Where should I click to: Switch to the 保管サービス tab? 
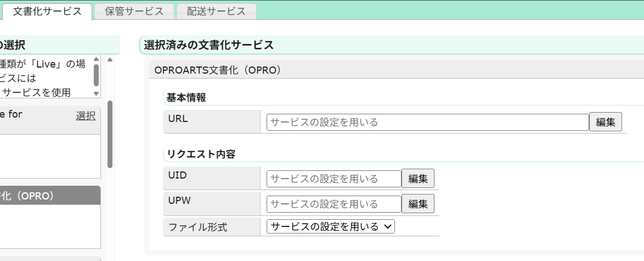point(134,12)
